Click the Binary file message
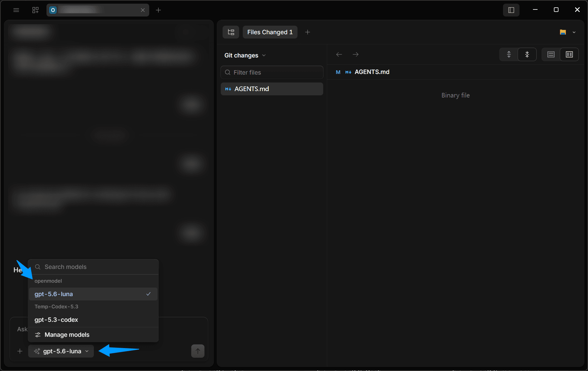This screenshot has width=588, height=371. [456, 95]
